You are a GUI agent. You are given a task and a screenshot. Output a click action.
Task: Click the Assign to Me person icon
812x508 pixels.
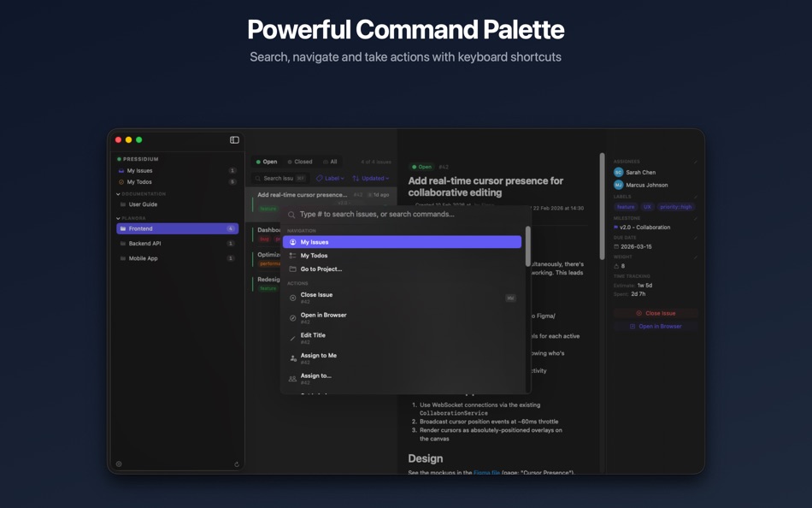click(293, 357)
